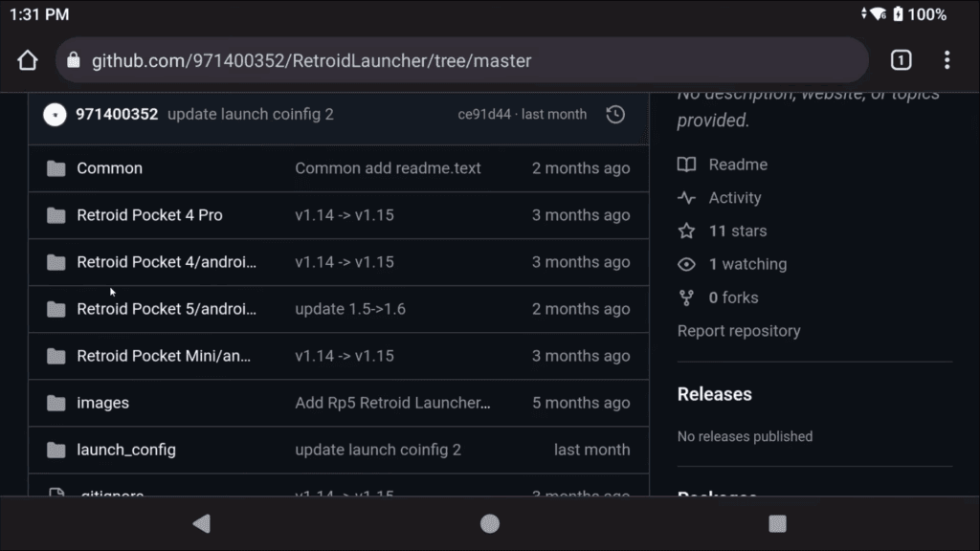Click the eye icon beside 1 watching

pos(686,264)
